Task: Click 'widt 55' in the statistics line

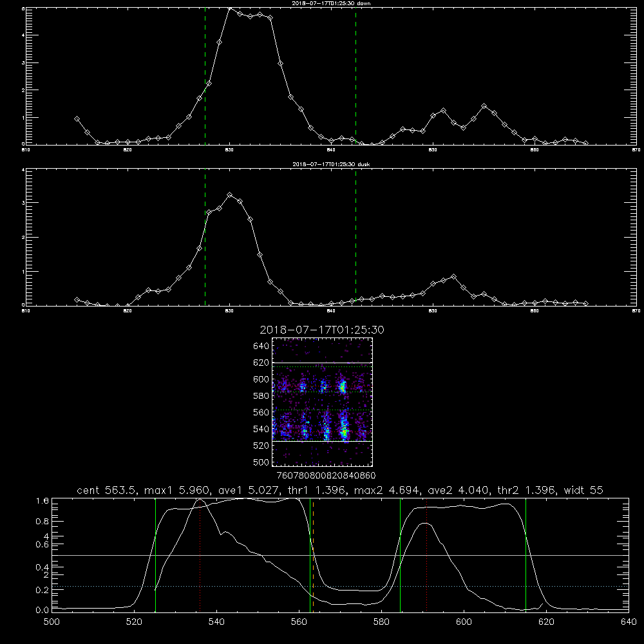Action: coord(583,490)
